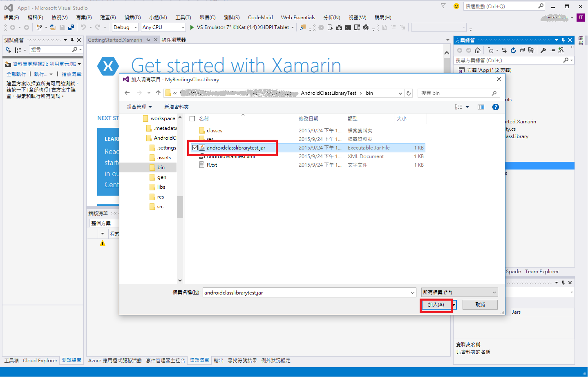Open the file name history dropdown

(413, 292)
